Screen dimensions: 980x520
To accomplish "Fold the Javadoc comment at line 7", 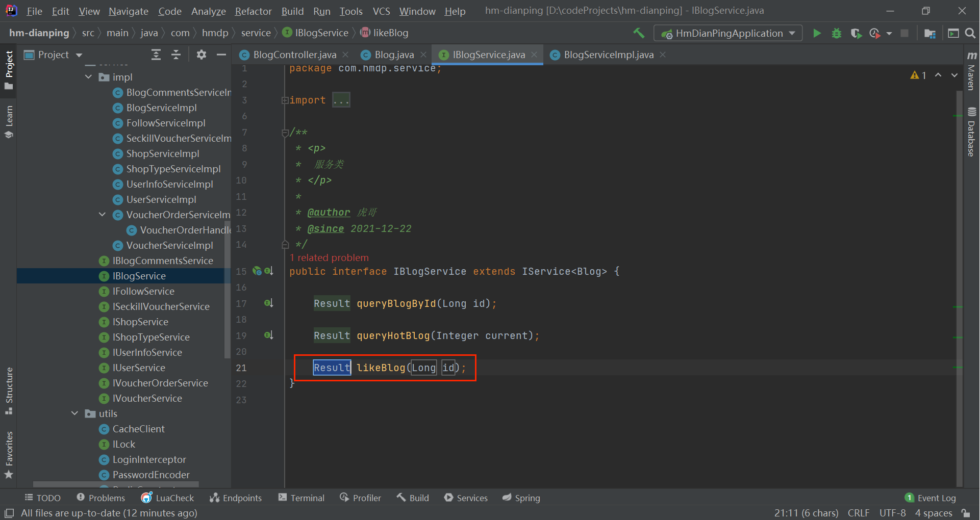I will pos(285,133).
